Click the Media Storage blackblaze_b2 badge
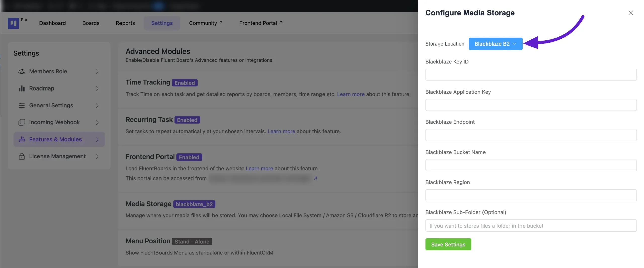Viewport: 644px width, 268px height. [x=194, y=204]
